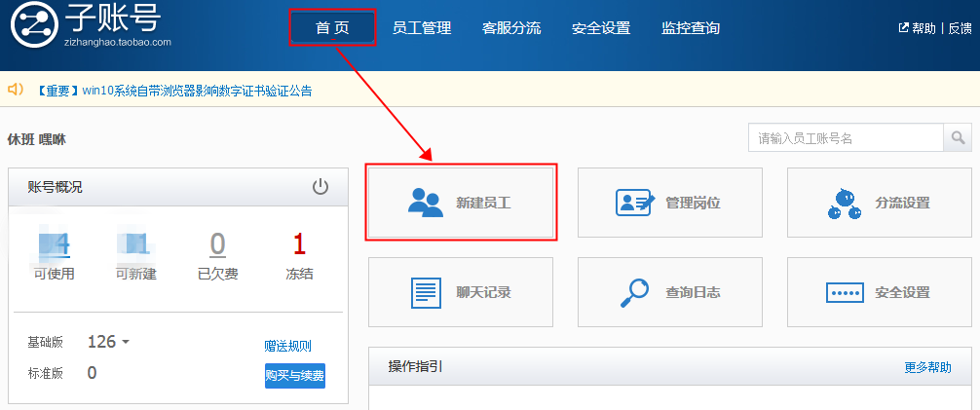The height and width of the screenshot is (410, 980).
Task: Click the 查询日志 magnifier icon
Action: (x=634, y=292)
